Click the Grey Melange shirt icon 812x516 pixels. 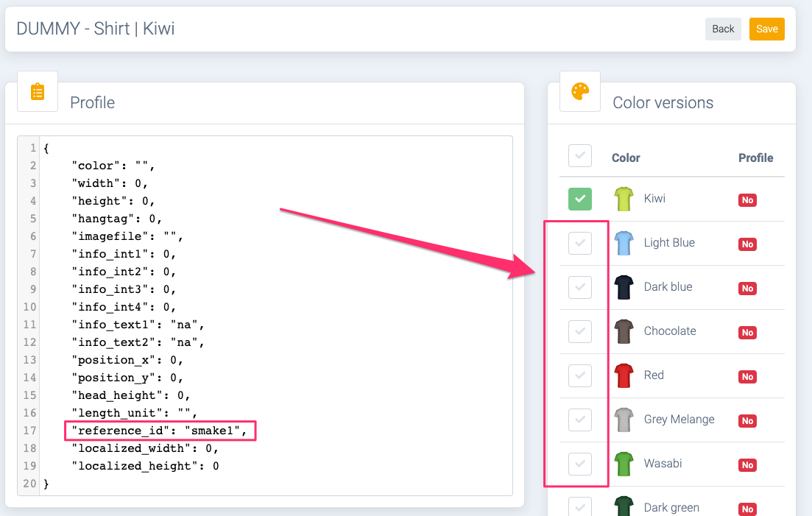pyautogui.click(x=624, y=420)
